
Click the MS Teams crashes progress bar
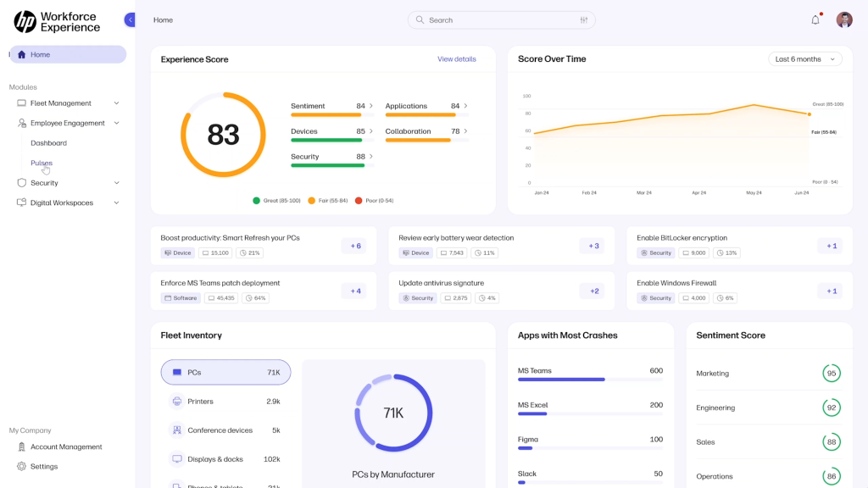point(590,380)
